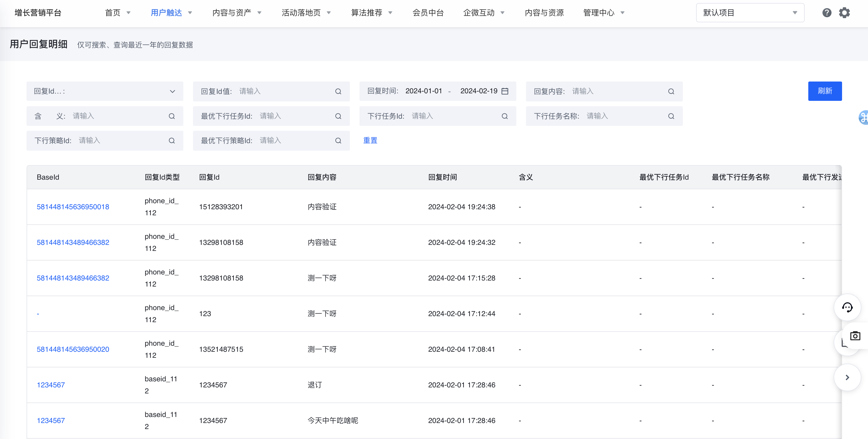Expand the 活动落地页 menu arrow
Image resolution: width=868 pixels, height=439 pixels.
click(x=329, y=13)
